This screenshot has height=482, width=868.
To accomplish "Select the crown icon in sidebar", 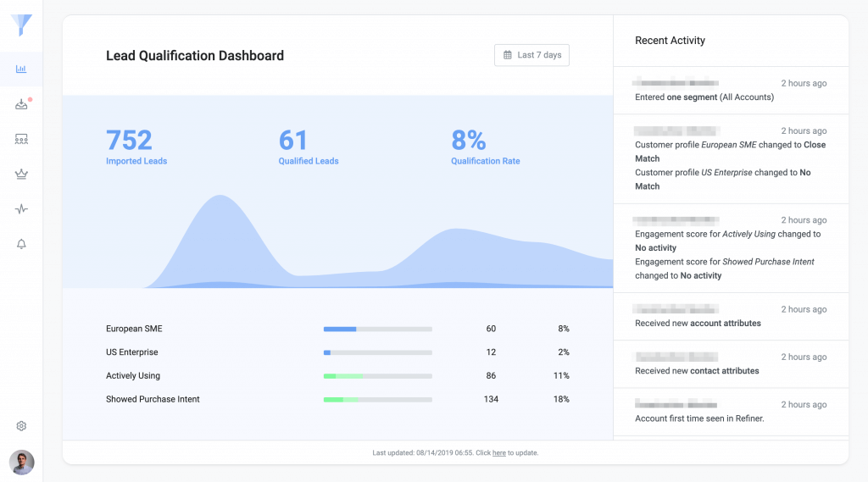I will pyautogui.click(x=21, y=174).
